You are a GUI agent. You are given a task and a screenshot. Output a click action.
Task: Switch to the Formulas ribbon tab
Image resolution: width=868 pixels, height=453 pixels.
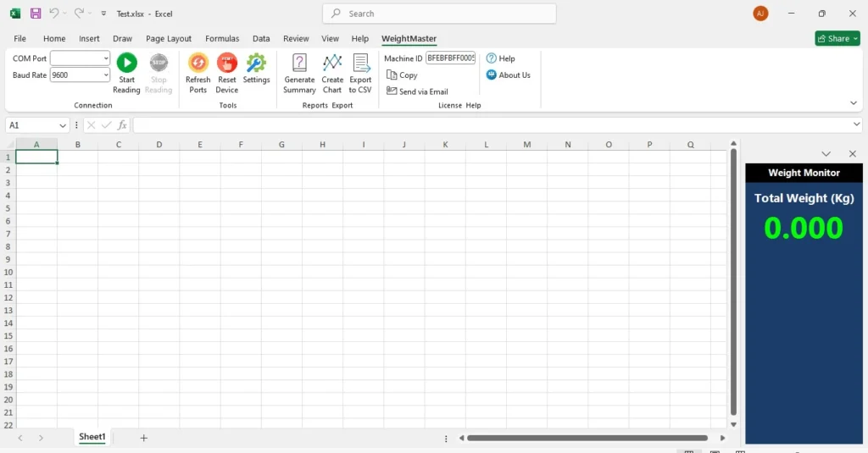(222, 39)
